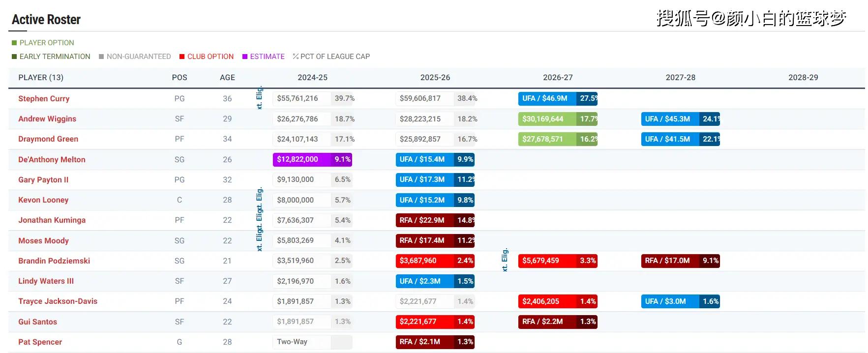Sort by 2027-28 column header
Screen dimensions: 868x353
click(681, 78)
